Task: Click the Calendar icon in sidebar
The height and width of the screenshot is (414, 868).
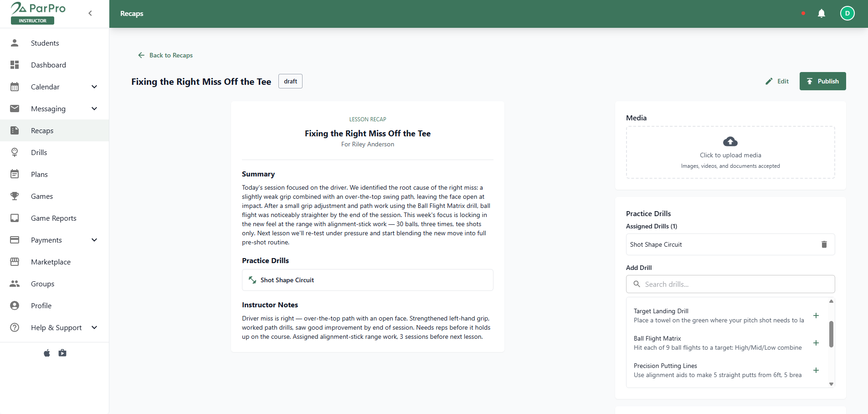Action: coord(15,87)
